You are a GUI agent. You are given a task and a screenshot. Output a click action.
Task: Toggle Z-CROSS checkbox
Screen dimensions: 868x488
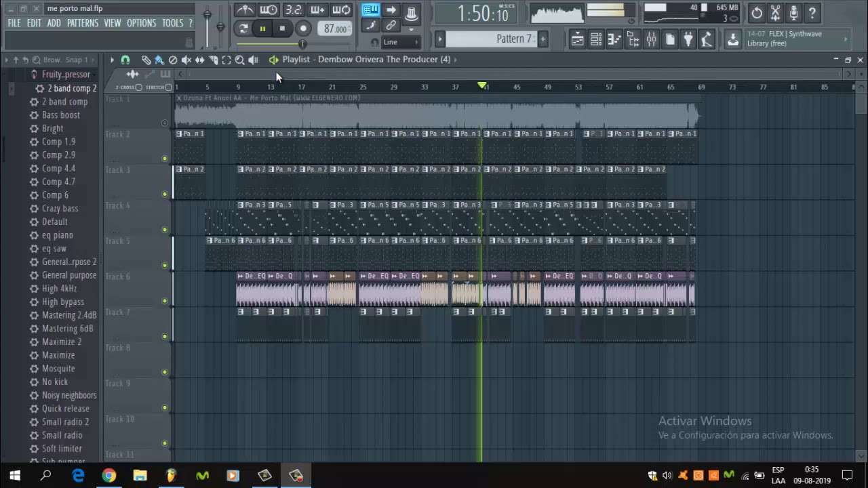click(138, 87)
